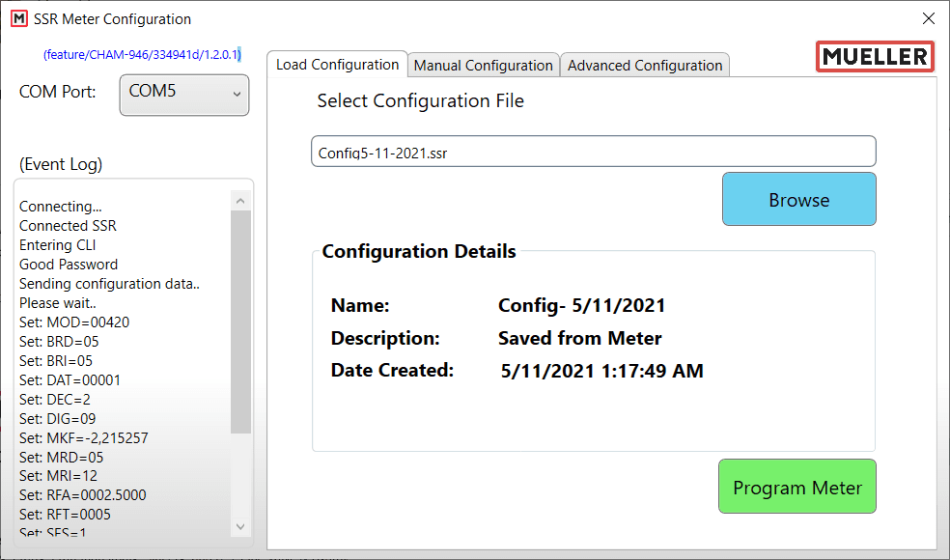Image resolution: width=950 pixels, height=560 pixels.
Task: Click the Date Created timestamp text
Action: pos(601,370)
